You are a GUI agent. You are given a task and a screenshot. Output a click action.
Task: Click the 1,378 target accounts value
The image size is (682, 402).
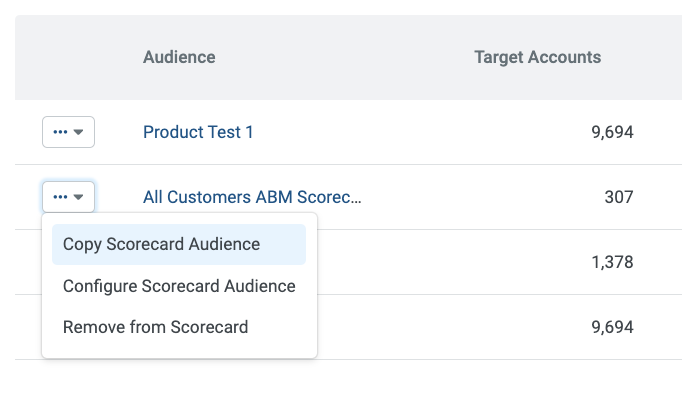[x=612, y=262]
